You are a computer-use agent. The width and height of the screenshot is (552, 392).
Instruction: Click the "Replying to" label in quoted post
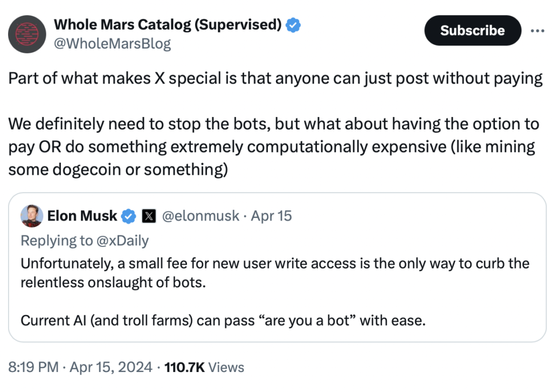pyautogui.click(x=57, y=240)
